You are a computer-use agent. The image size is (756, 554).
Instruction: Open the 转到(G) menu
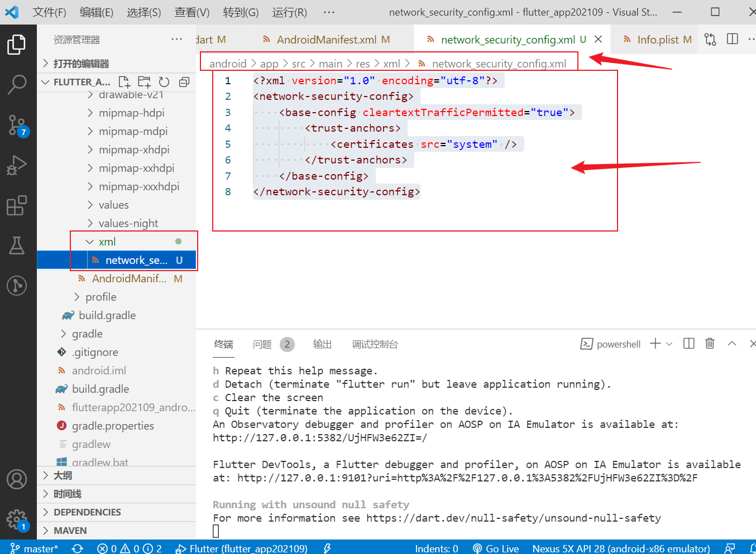pyautogui.click(x=241, y=12)
